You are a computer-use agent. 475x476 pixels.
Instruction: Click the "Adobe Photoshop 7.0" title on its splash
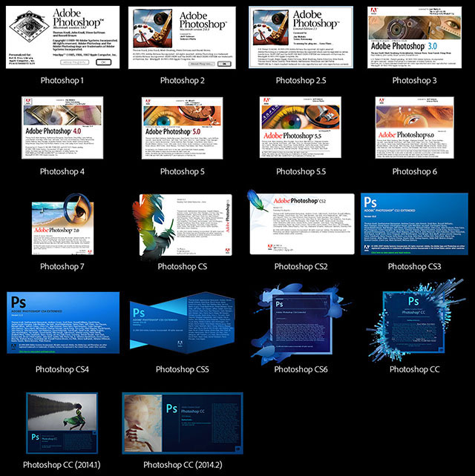(56, 230)
